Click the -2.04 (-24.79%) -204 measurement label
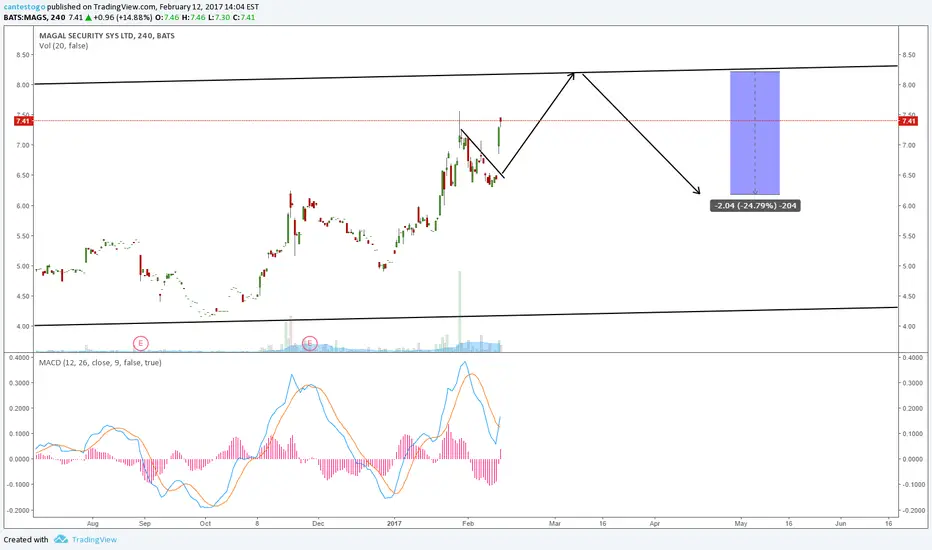Image resolution: width=932 pixels, height=550 pixels. click(x=755, y=206)
